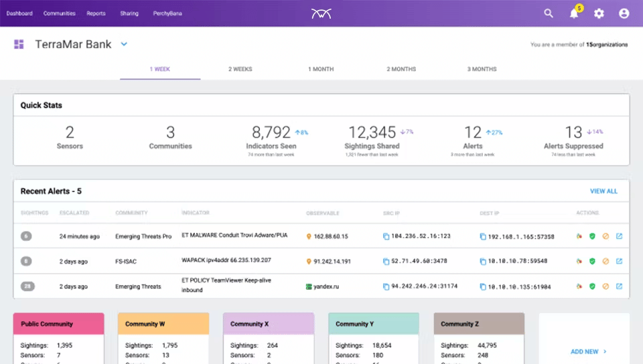The width and height of the screenshot is (643, 364).
Task: Open external link icon in WAPACK row
Action: coord(619,261)
